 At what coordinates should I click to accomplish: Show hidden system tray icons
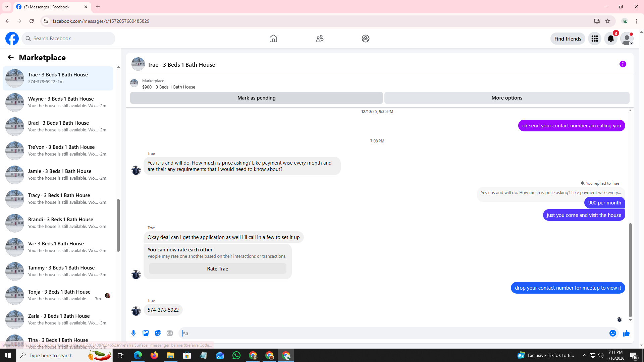click(x=584, y=355)
